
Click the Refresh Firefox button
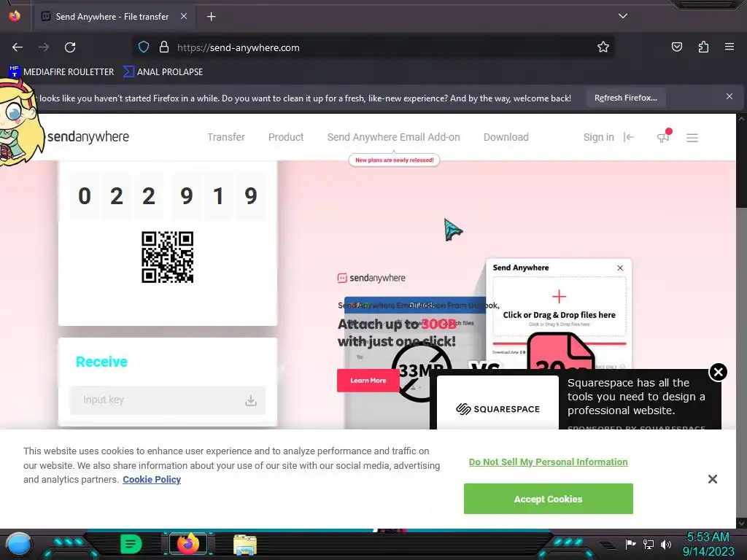click(625, 98)
